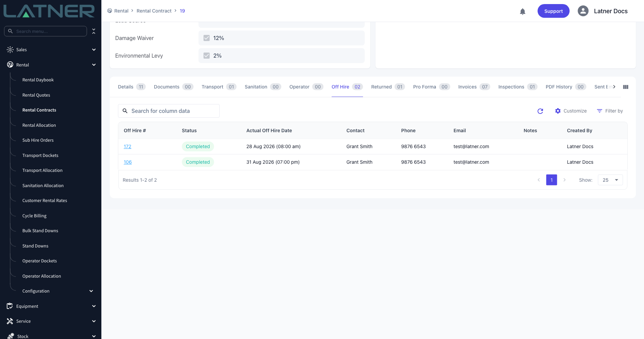Viewport: 644px width, 339px height.
Task: Select the Off Hire tab
Action: (347, 87)
